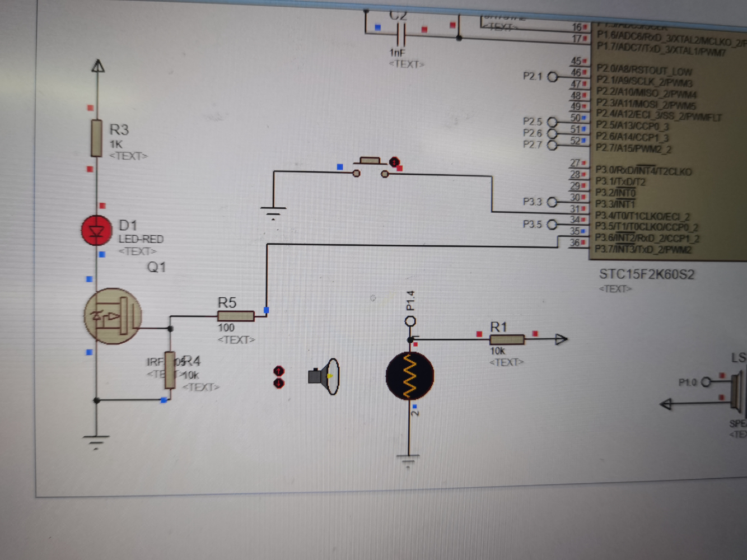The width and height of the screenshot is (747, 560).
Task: Click the P3.3 terminal circle
Action: [552, 202]
